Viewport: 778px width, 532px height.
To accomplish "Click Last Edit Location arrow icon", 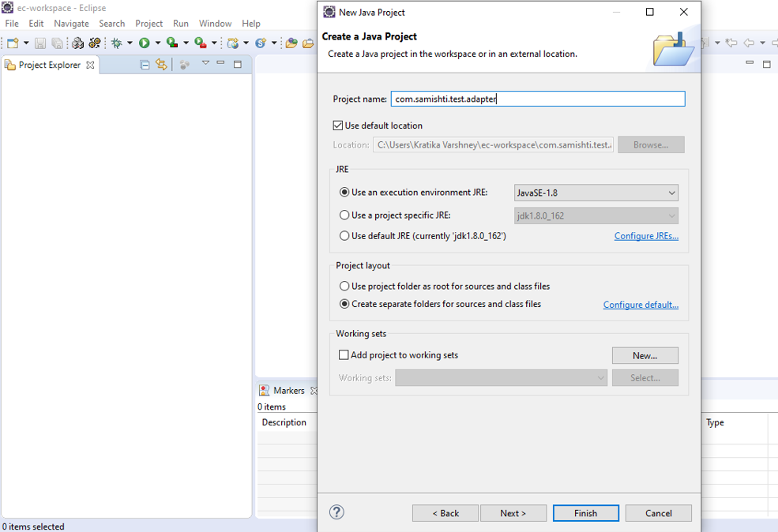I will tap(731, 43).
